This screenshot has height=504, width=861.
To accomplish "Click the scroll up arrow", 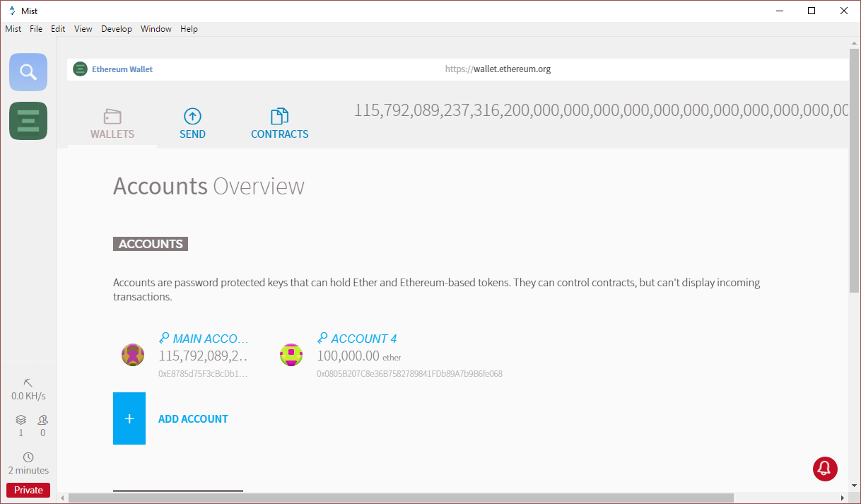I will tap(855, 43).
